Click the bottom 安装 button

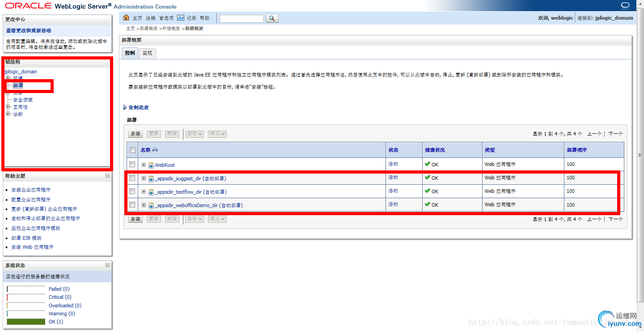136,219
